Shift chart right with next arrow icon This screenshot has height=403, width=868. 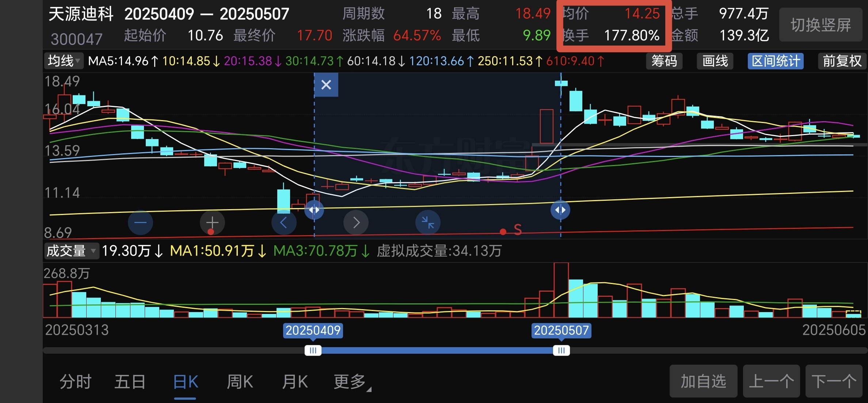tap(356, 222)
